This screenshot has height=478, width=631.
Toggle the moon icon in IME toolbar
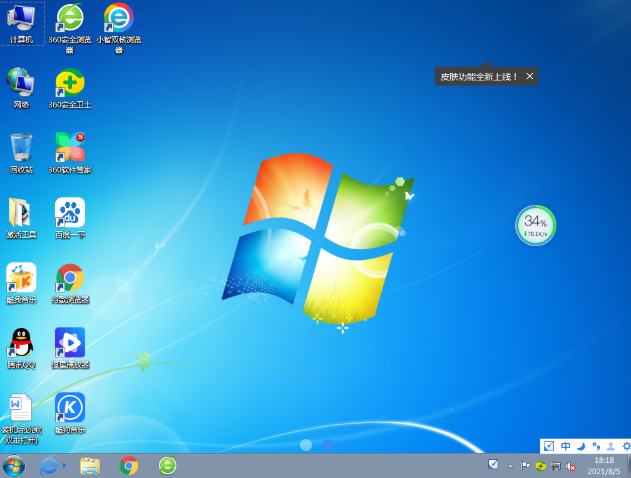point(580,446)
